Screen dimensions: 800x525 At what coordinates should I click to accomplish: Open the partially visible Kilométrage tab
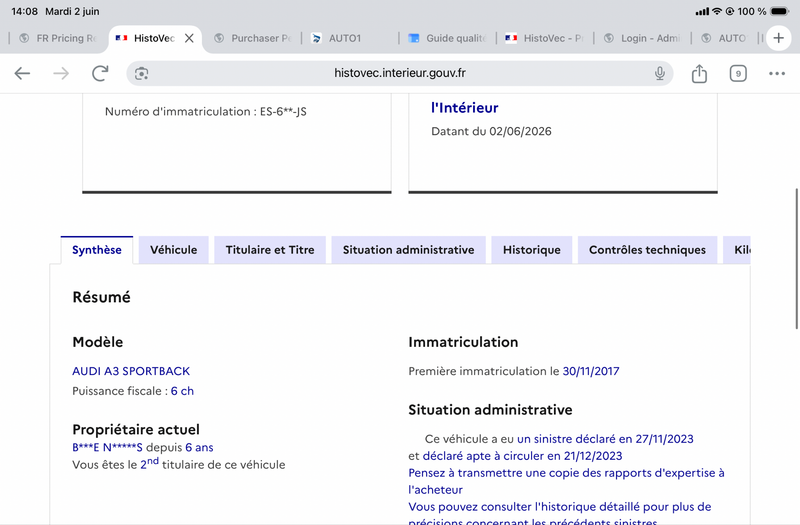point(737,250)
